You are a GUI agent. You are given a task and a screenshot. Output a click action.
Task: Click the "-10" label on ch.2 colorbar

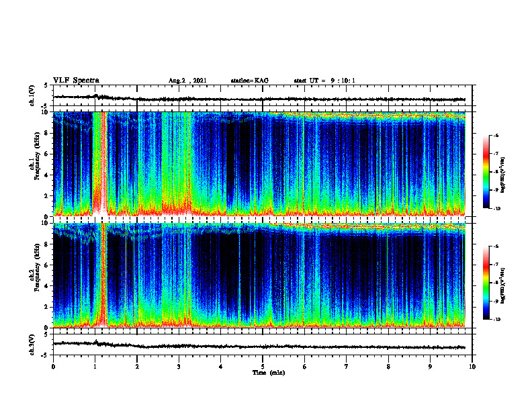point(496,320)
